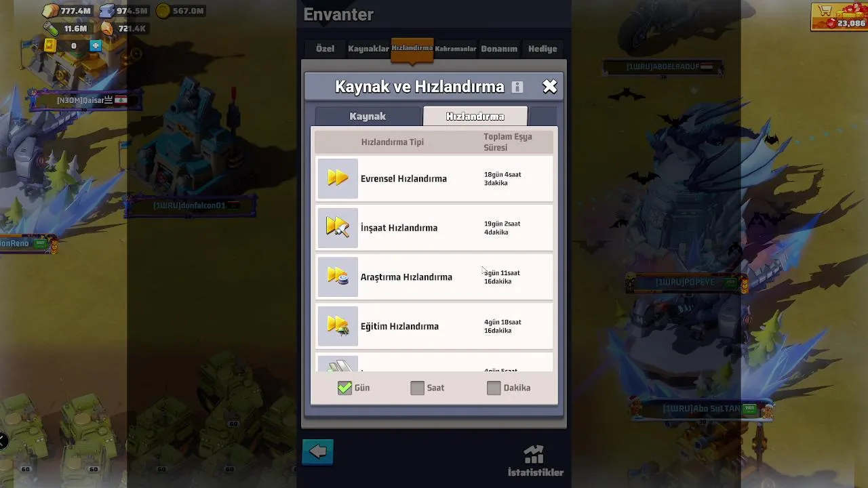Toggle the Saat checkbox
Image resolution: width=868 pixels, height=488 pixels.
point(417,388)
